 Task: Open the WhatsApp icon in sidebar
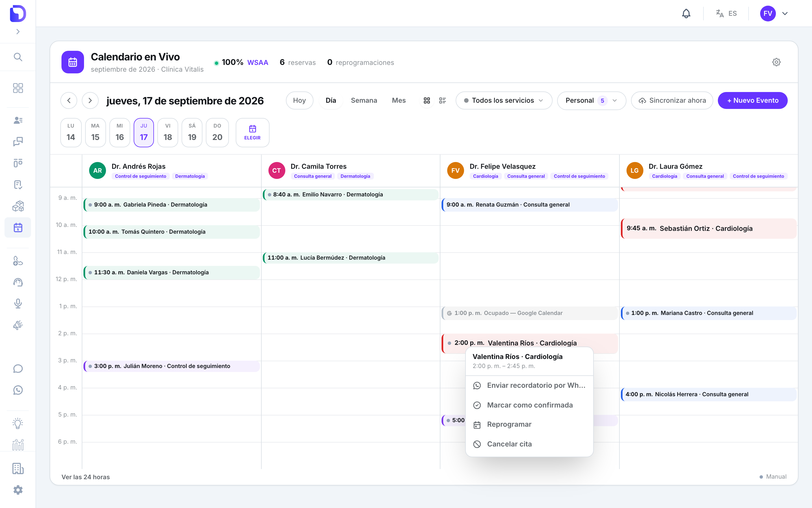(x=18, y=390)
